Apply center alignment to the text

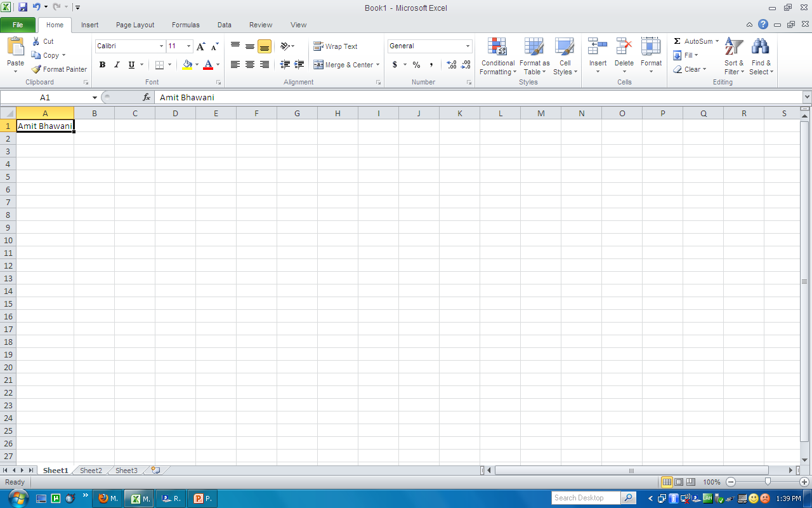tap(249, 64)
